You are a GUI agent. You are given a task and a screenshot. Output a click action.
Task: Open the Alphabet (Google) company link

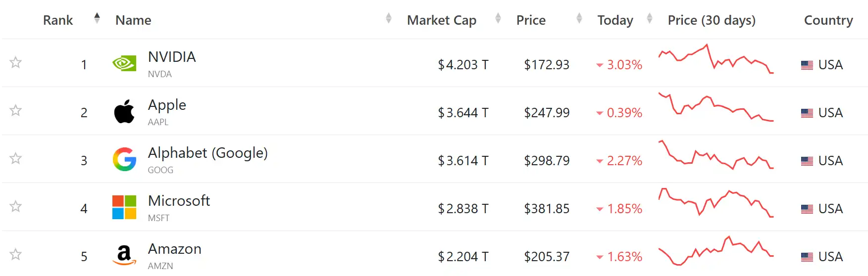207,153
